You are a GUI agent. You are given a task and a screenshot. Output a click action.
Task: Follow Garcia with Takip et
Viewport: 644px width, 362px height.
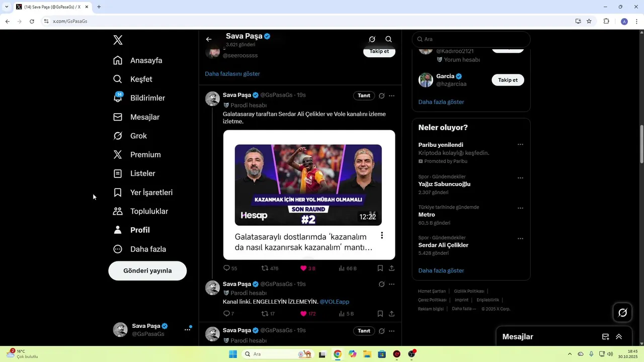[x=508, y=80]
